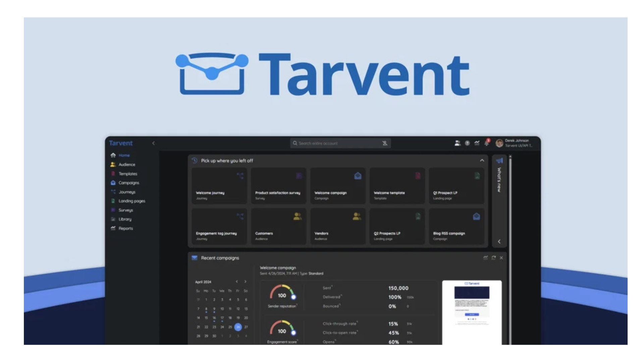Refresh the Recent campaigns widget

tap(493, 258)
